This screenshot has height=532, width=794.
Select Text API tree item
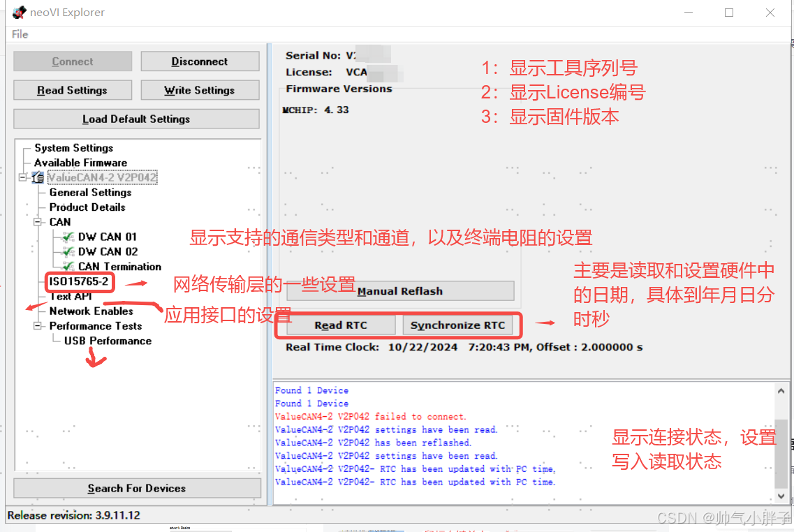click(x=71, y=296)
